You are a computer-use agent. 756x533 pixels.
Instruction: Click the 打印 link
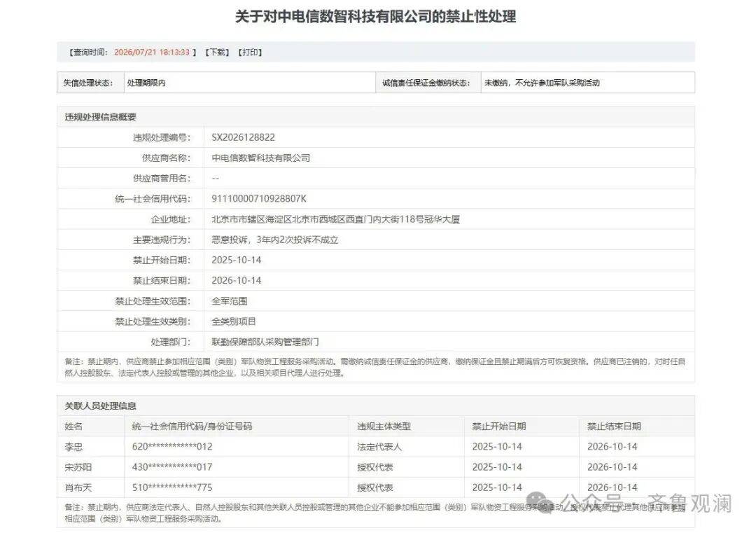[x=250, y=52]
